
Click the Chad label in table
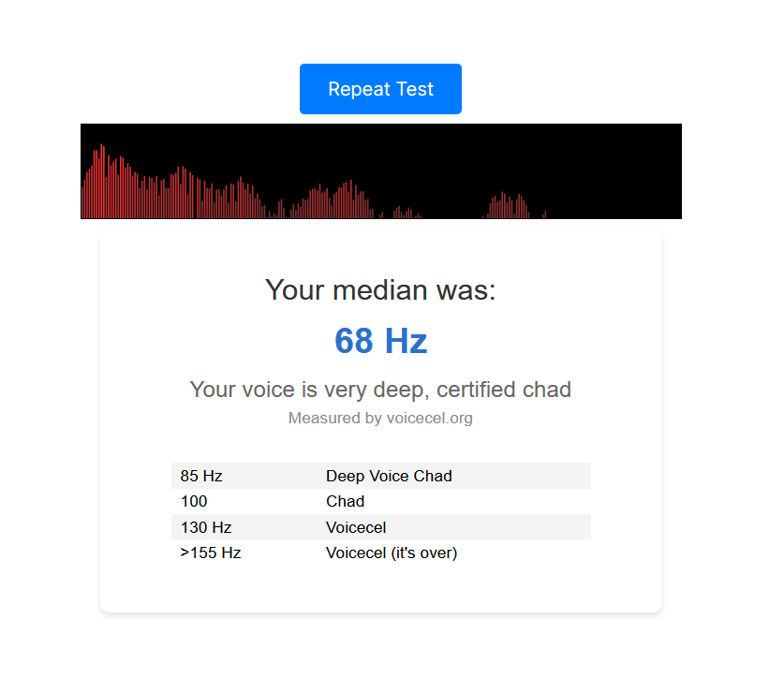pyautogui.click(x=345, y=502)
